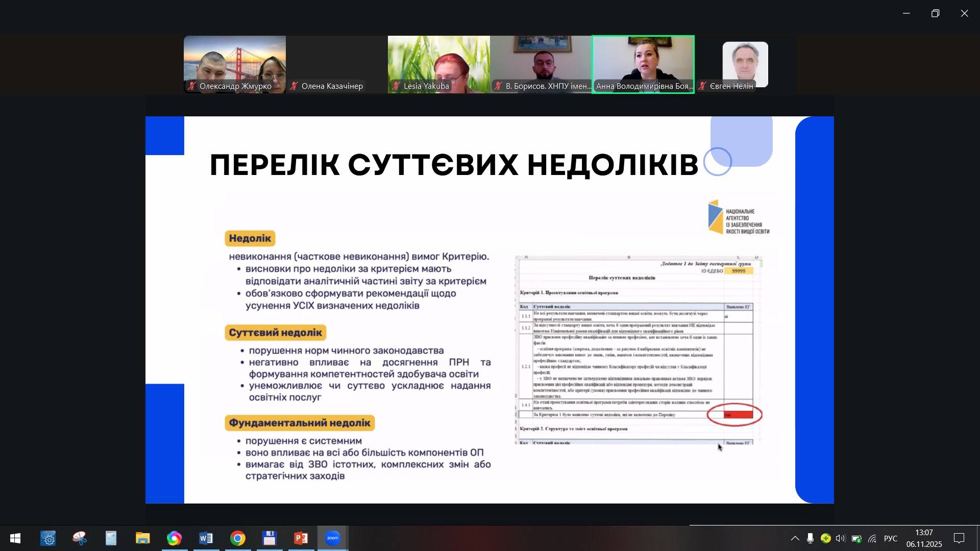Open the clock and date flyout

point(924,538)
